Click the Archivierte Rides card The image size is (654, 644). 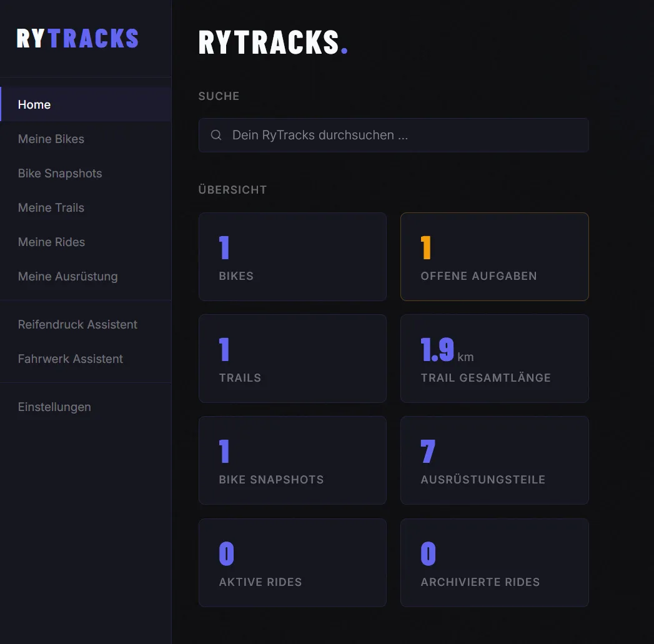(x=494, y=562)
